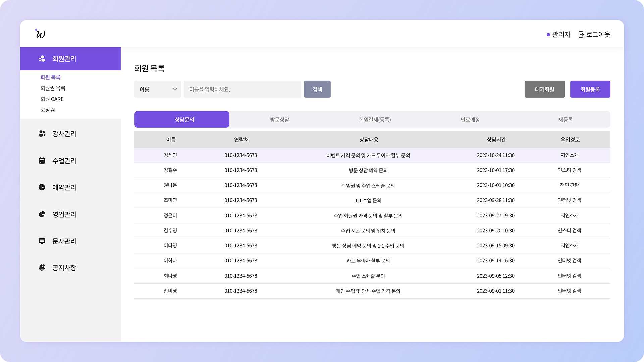Click the 연락처 column header

click(241, 140)
